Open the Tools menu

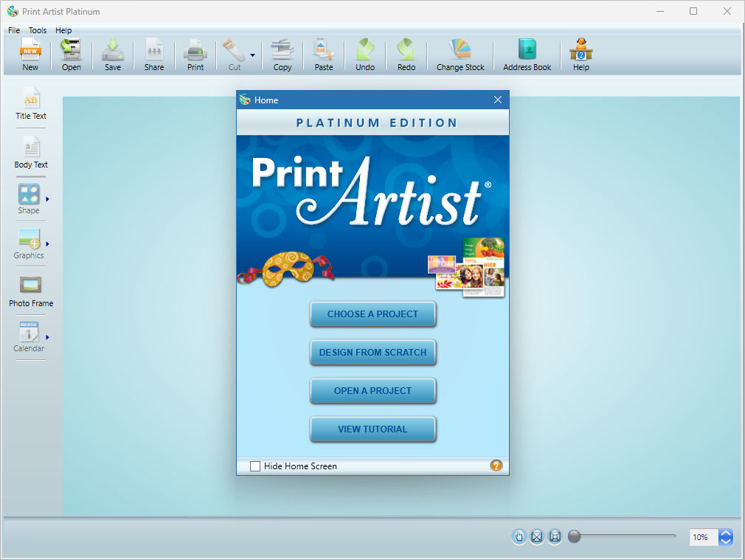click(38, 30)
